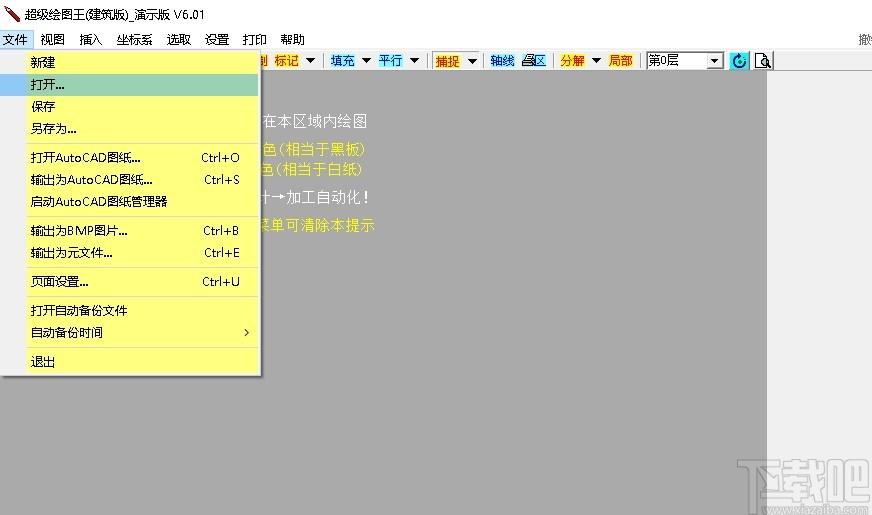Image resolution: width=872 pixels, height=515 pixels.
Task: Click the 局部 toolbar button
Action: point(621,61)
